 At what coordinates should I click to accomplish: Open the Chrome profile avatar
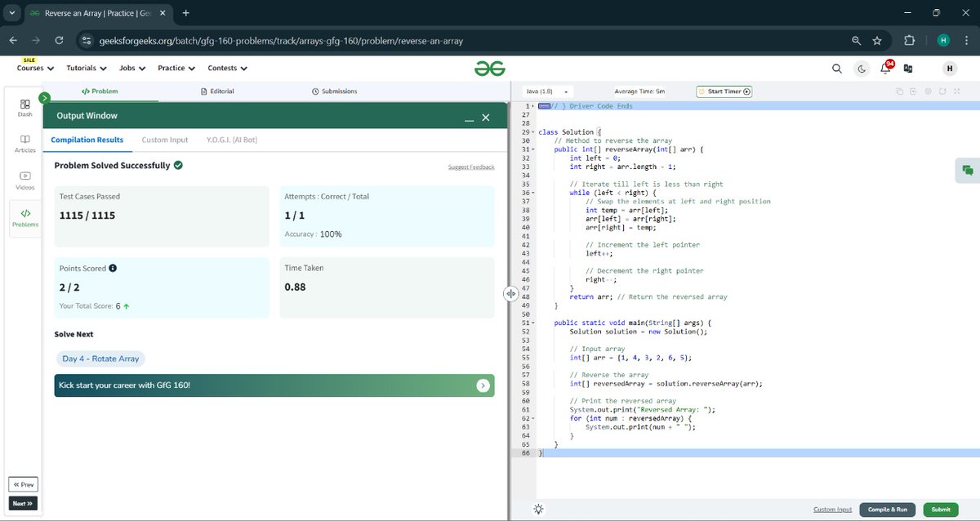pos(943,40)
